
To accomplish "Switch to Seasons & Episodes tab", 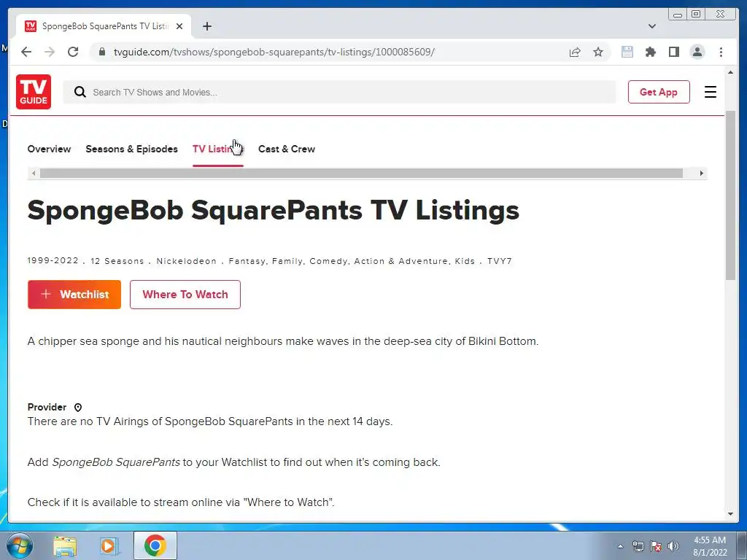I will (131, 149).
